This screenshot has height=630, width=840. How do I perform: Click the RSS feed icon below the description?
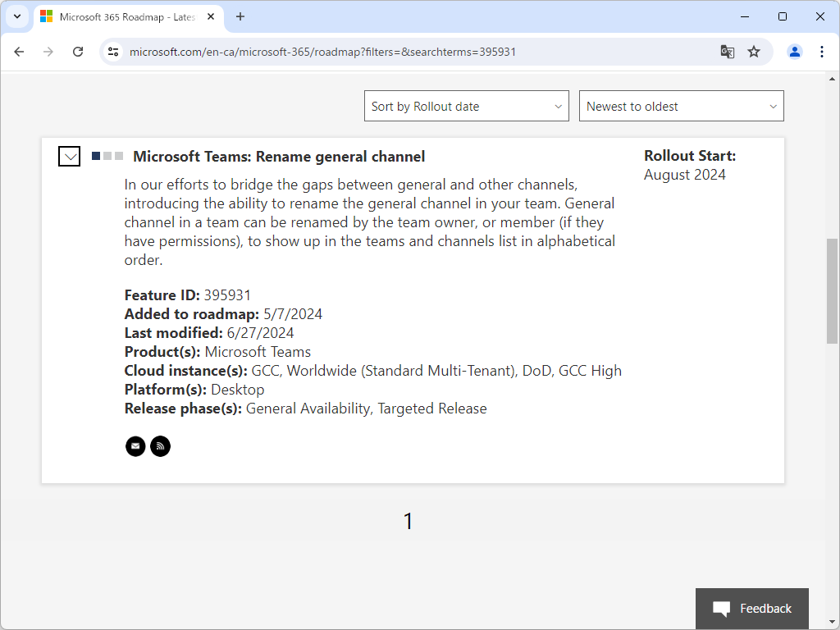coord(160,446)
